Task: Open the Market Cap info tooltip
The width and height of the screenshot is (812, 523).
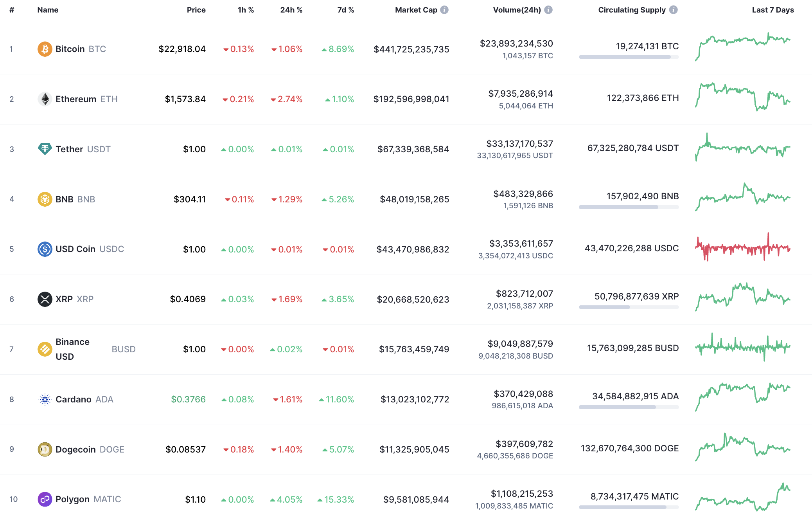Action: 444,10
